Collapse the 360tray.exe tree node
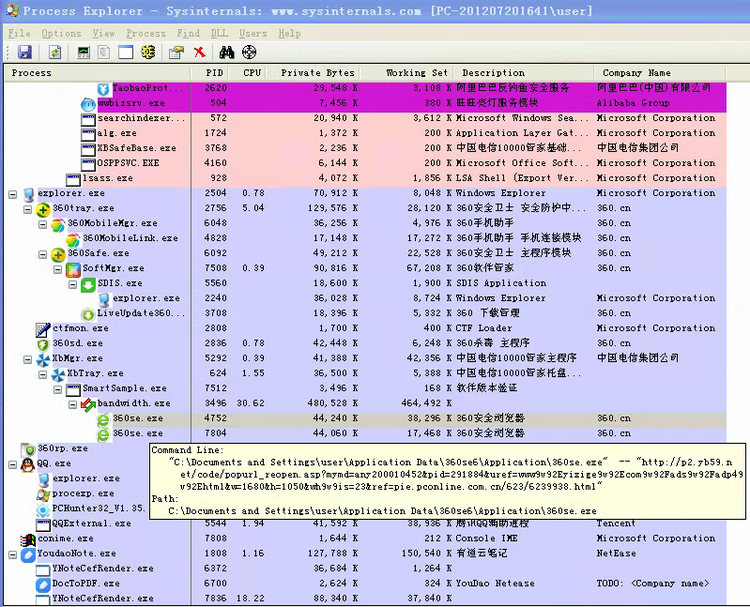This screenshot has width=750, height=607. (28, 209)
